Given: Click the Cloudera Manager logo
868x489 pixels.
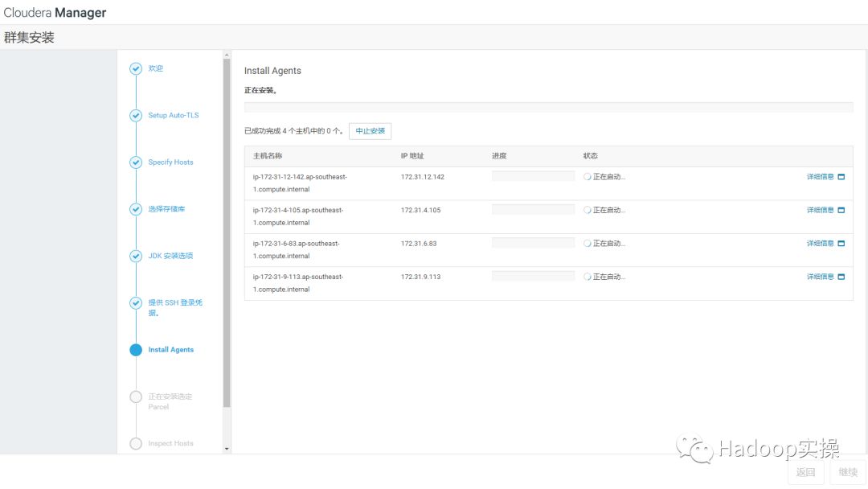Looking at the screenshot, I should tap(55, 12).
